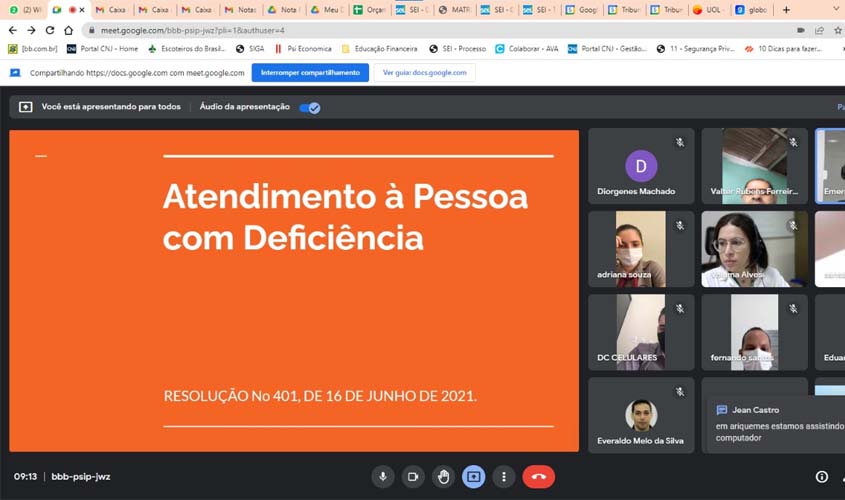This screenshot has height=500, width=845.
Task: Switch to the Orçar browser tab
Action: click(x=369, y=9)
